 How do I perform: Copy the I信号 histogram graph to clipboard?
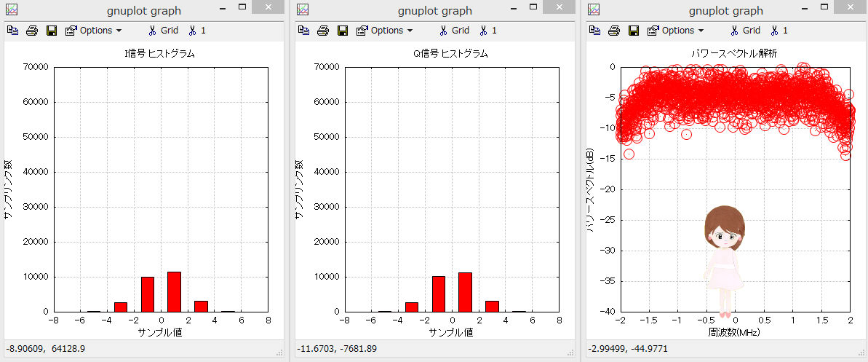coord(12,31)
